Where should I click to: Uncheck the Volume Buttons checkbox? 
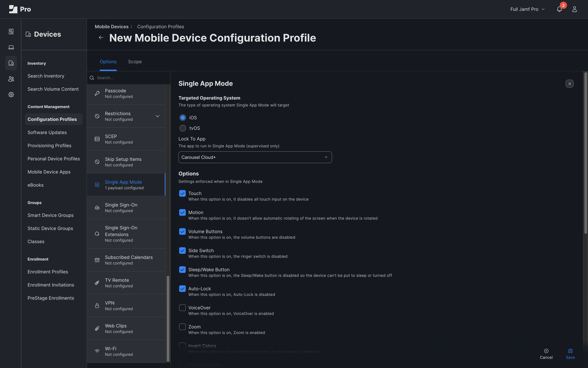point(182,231)
